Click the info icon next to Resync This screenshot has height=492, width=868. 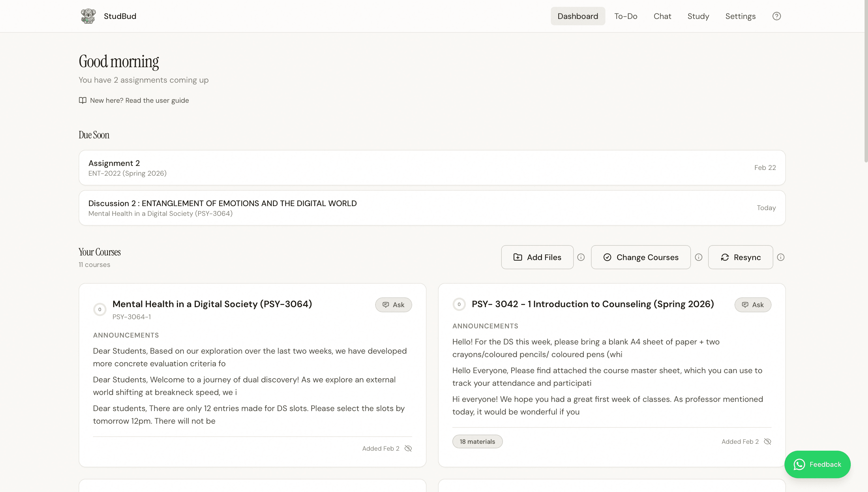tap(780, 257)
